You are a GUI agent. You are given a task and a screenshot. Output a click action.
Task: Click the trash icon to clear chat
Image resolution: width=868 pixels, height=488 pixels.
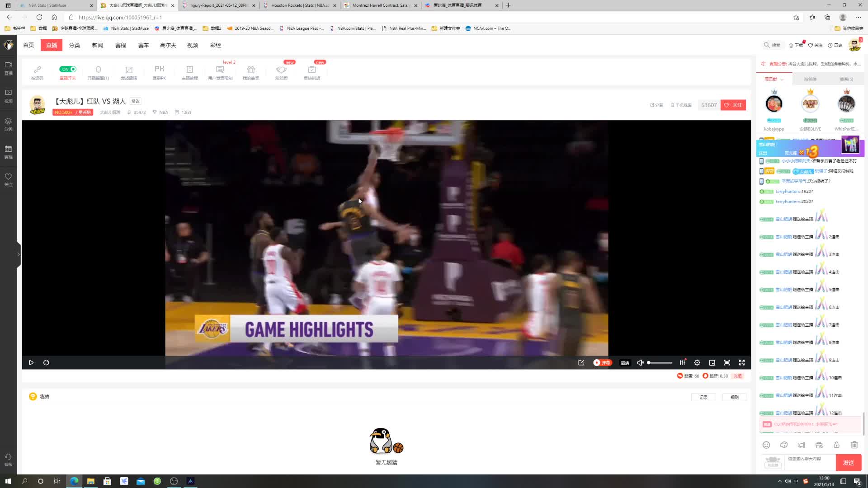point(854,445)
